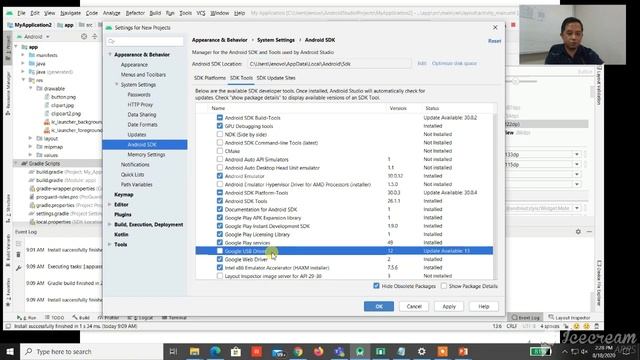Switch to the SDK Update Sites tab
The width and height of the screenshot is (640, 360).
point(276,78)
